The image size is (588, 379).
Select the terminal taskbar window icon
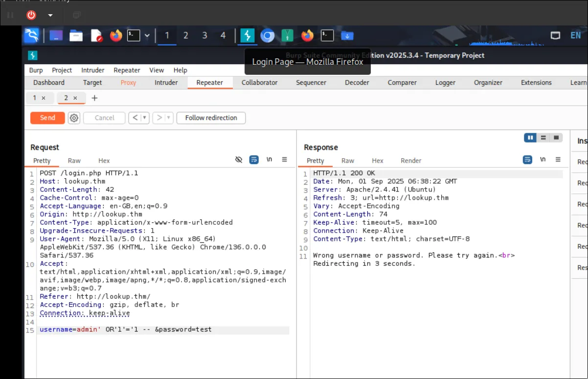pos(327,35)
